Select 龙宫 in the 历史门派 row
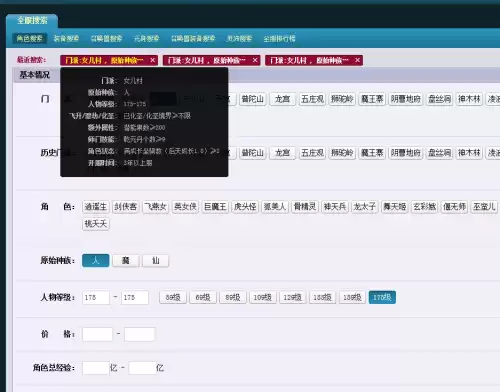The image size is (500, 392). (x=282, y=153)
